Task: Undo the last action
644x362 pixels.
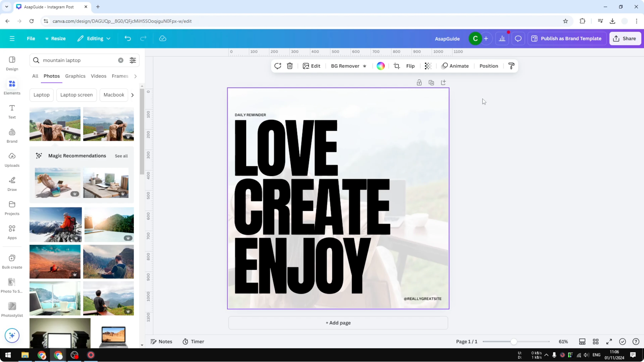Action: click(x=127, y=38)
